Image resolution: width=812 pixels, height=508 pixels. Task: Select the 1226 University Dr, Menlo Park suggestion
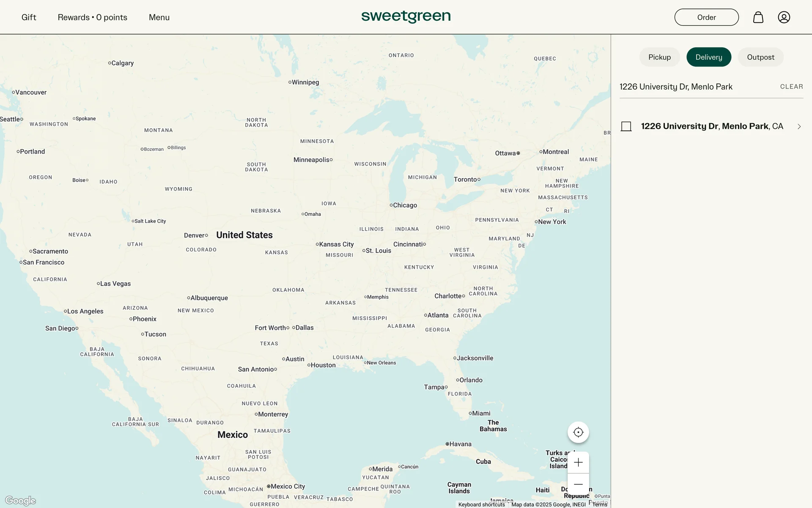(712, 126)
